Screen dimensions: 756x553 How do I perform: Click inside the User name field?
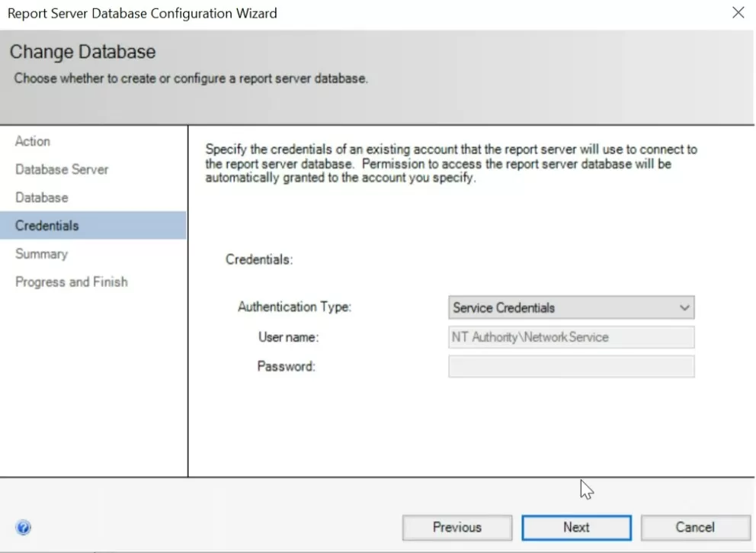572,337
